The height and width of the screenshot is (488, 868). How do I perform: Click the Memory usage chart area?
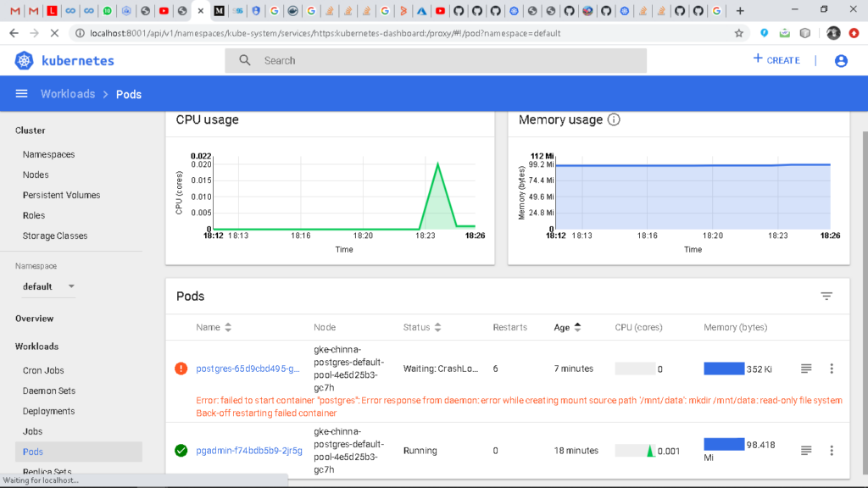tap(693, 197)
